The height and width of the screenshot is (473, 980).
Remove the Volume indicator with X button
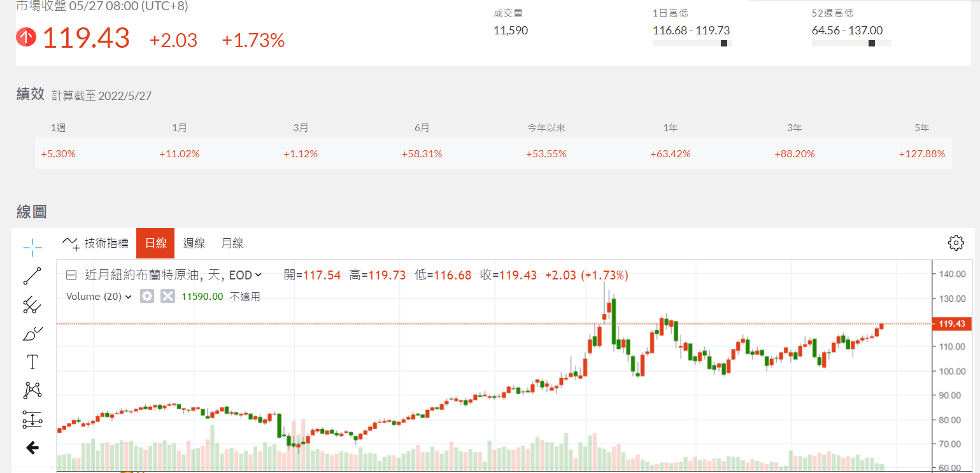(x=167, y=296)
